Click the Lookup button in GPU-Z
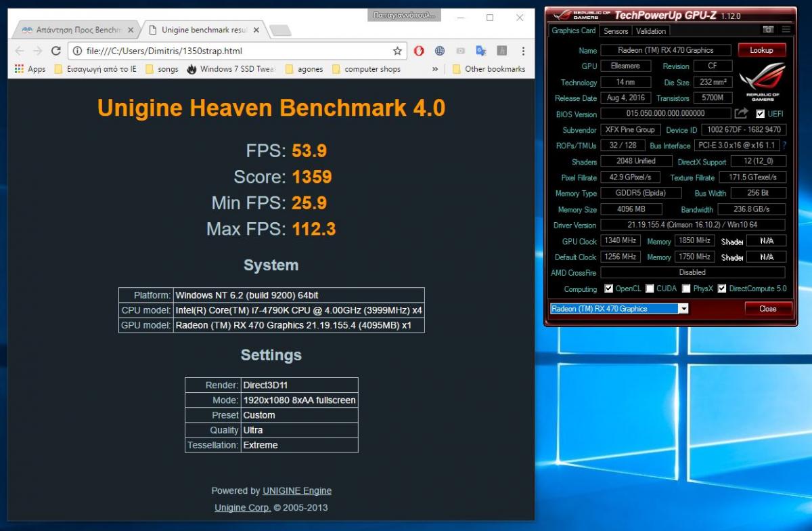This screenshot has height=531, width=812. click(761, 50)
